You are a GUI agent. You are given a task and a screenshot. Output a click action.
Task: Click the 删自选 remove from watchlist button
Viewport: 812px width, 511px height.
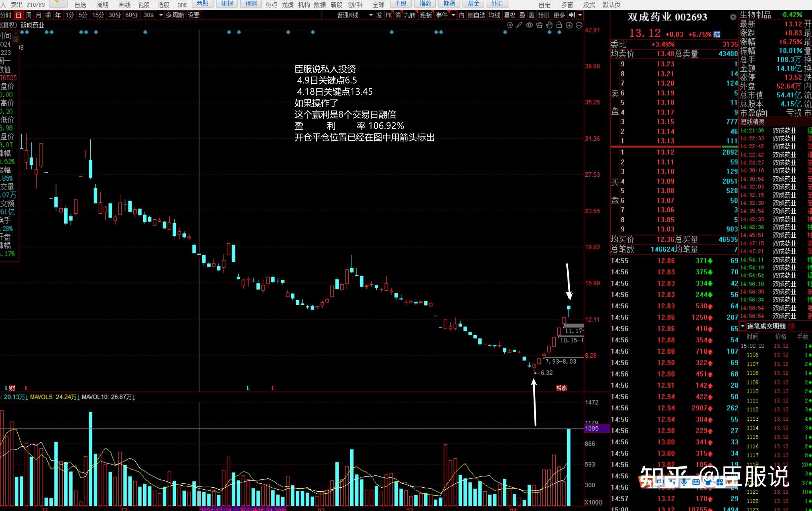pos(476,15)
